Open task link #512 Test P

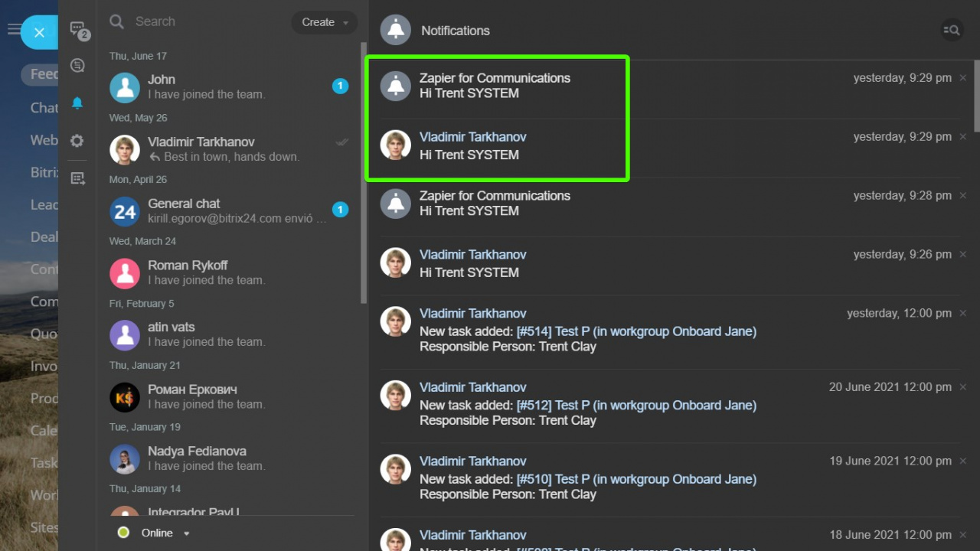pos(636,405)
